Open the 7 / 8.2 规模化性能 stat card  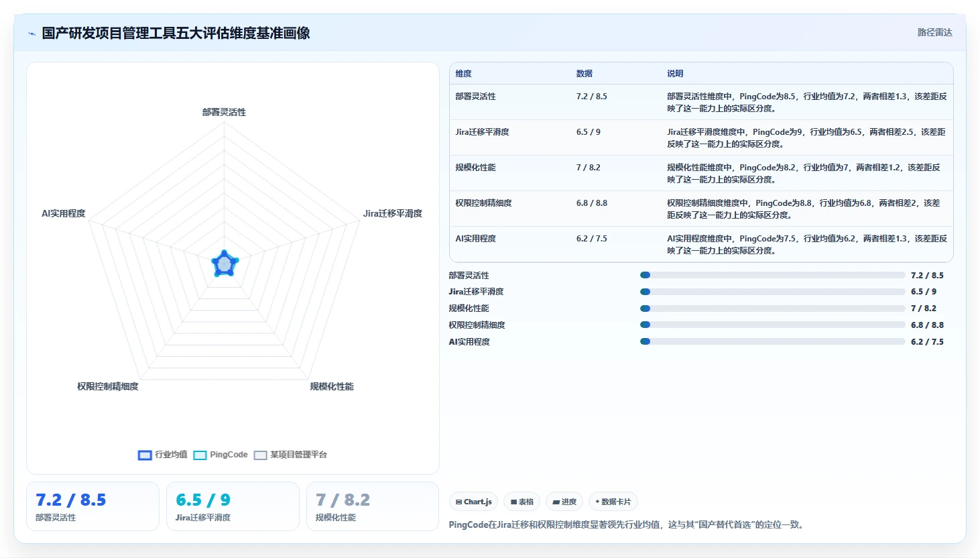coord(373,506)
